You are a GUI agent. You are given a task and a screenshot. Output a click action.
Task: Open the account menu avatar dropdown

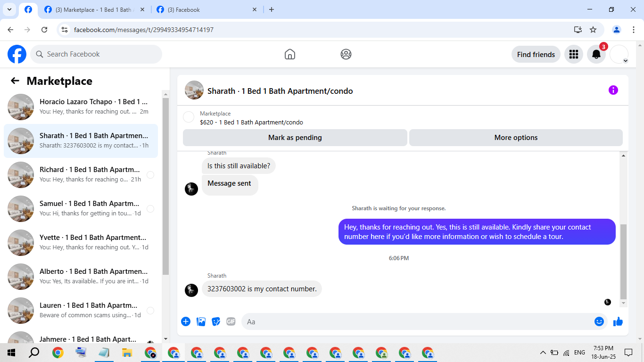619,54
